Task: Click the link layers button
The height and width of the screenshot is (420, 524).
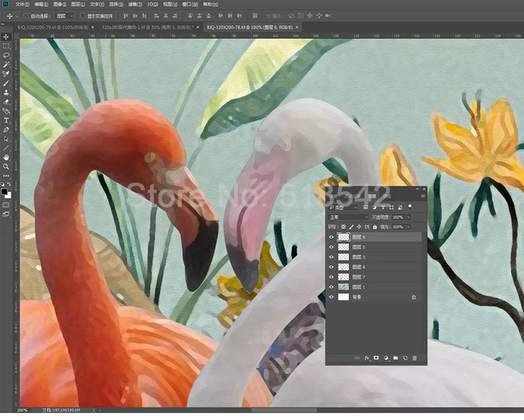Action: click(357, 358)
